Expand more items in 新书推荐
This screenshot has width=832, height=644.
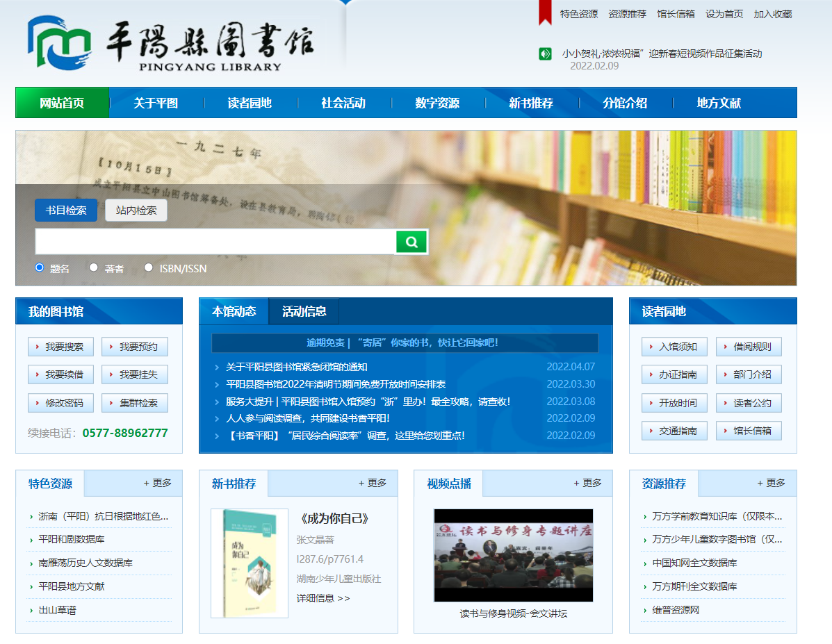click(373, 483)
